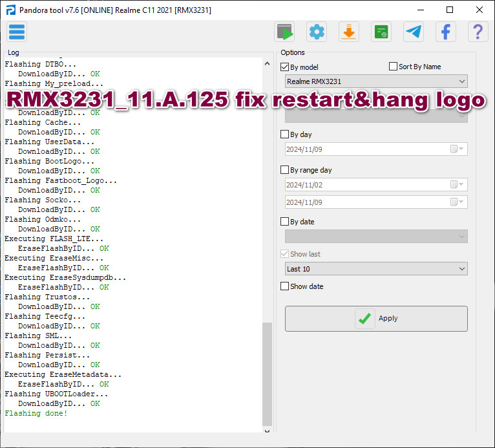This screenshot has width=495, height=448.
Task: Enable the By day checkbox
Action: point(284,134)
